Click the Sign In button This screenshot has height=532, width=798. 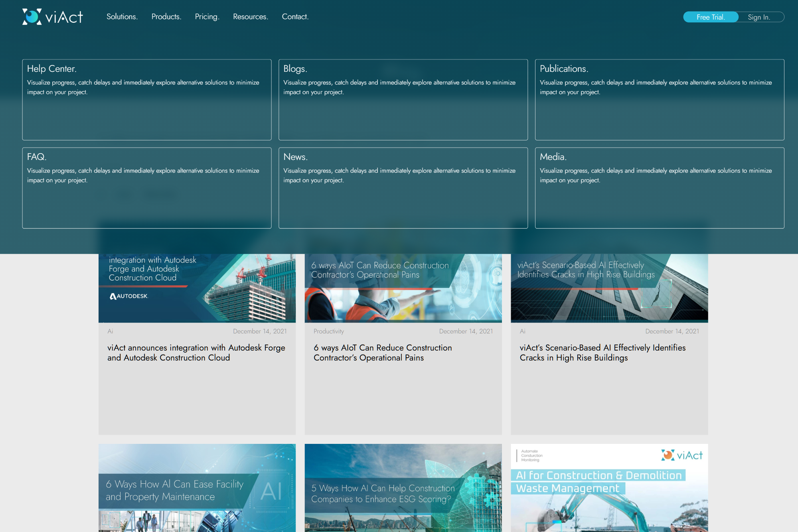click(758, 17)
